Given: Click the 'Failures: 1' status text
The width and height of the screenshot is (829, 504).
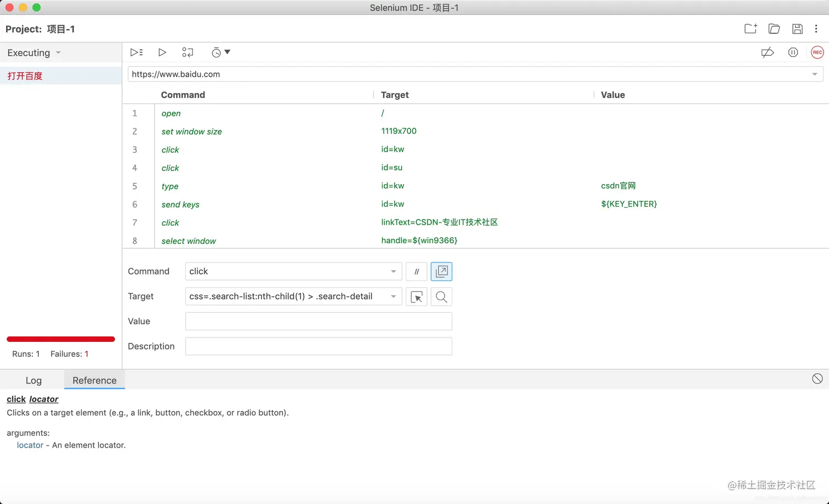Looking at the screenshot, I should pos(70,354).
